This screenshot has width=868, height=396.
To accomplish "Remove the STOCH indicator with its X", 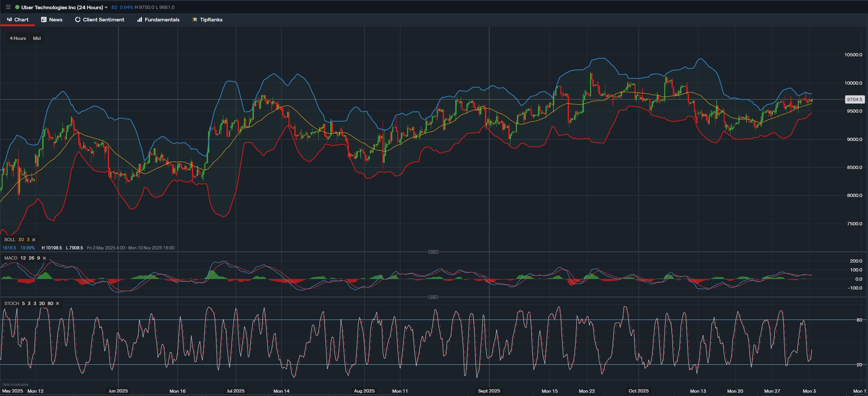I will click(x=57, y=303).
